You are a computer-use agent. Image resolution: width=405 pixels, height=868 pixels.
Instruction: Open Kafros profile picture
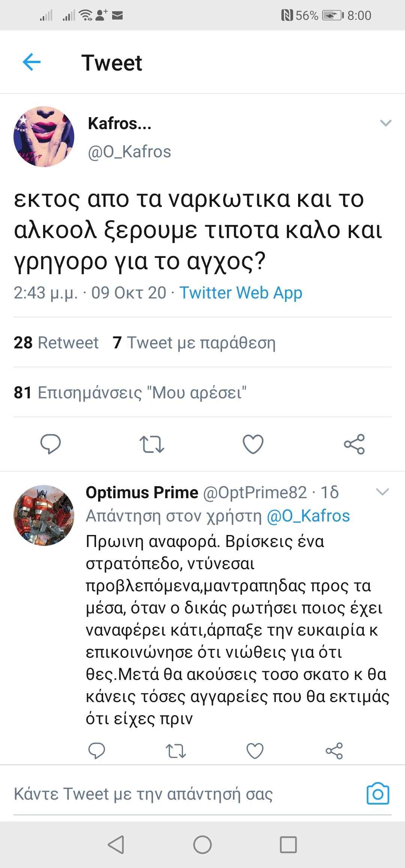[x=44, y=137]
